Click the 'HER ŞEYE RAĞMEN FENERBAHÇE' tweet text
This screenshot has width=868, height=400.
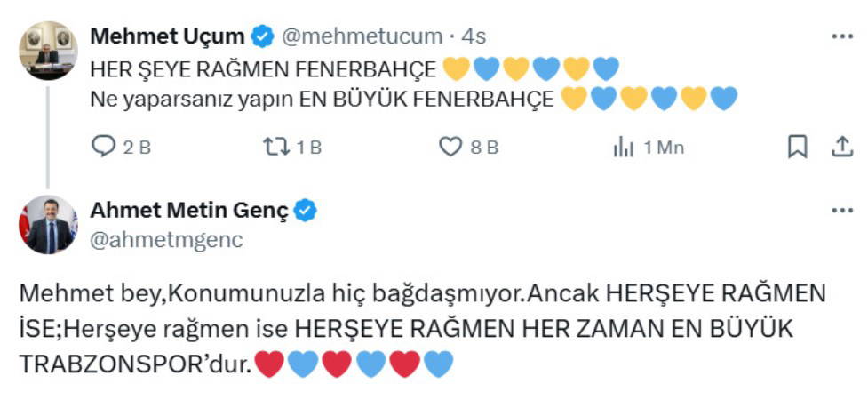coord(264,68)
